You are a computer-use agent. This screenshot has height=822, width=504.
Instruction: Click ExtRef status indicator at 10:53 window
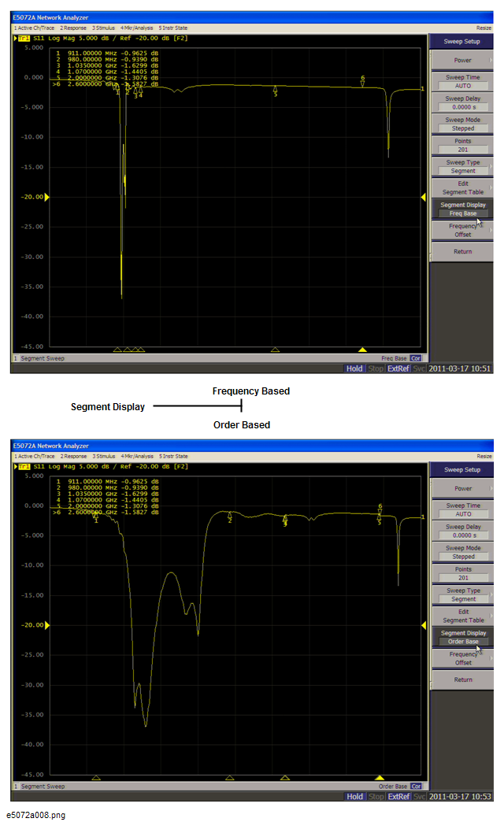pos(398,796)
